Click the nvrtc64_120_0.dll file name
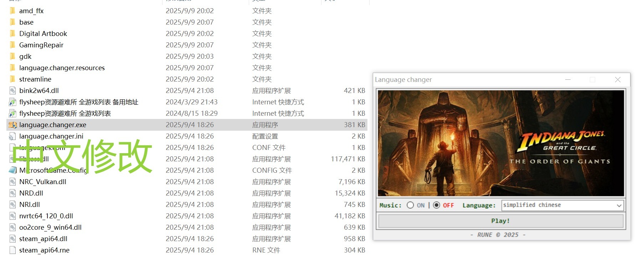The height and width of the screenshot is (255, 644). [x=46, y=216]
